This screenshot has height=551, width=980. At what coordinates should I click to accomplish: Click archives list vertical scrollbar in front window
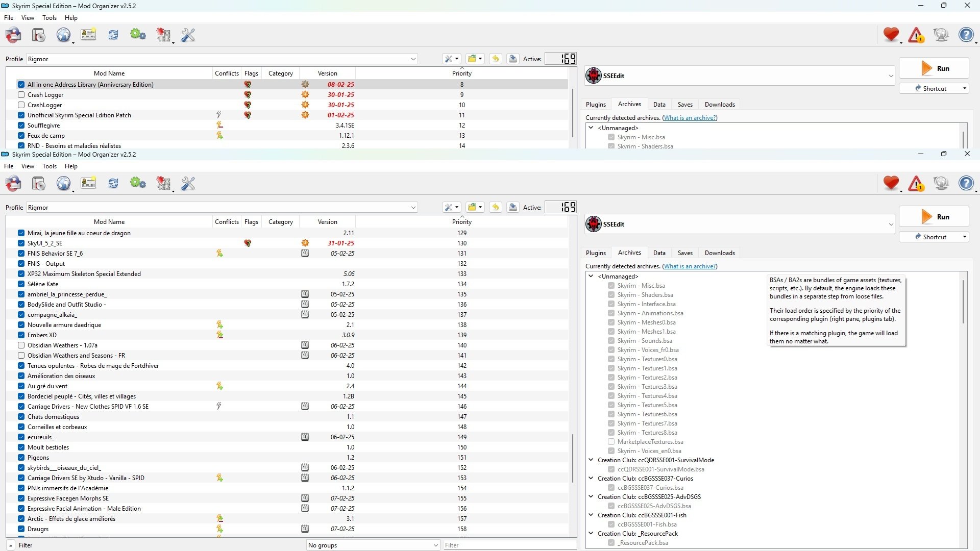pyautogui.click(x=963, y=301)
